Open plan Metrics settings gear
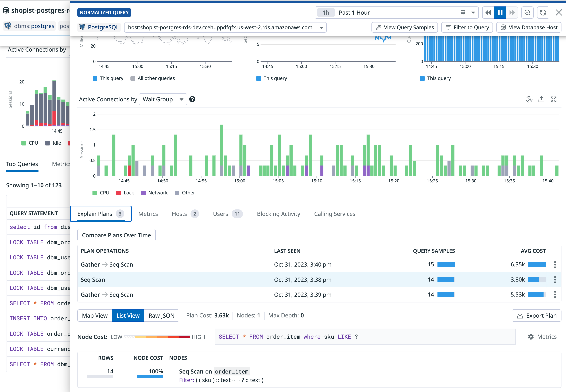The height and width of the screenshot is (392, 566). click(x=542, y=337)
